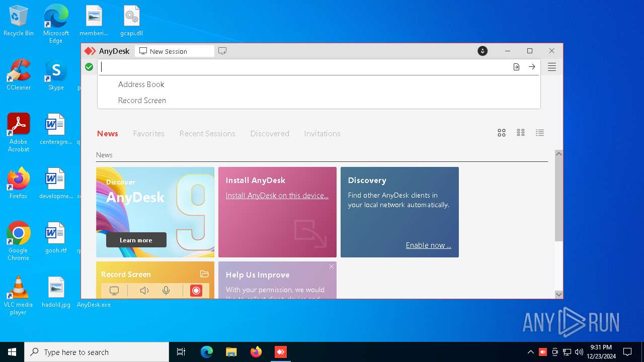Viewport: 644px width, 362px height.
Task: Open the Invitations tab
Action: pyautogui.click(x=322, y=133)
